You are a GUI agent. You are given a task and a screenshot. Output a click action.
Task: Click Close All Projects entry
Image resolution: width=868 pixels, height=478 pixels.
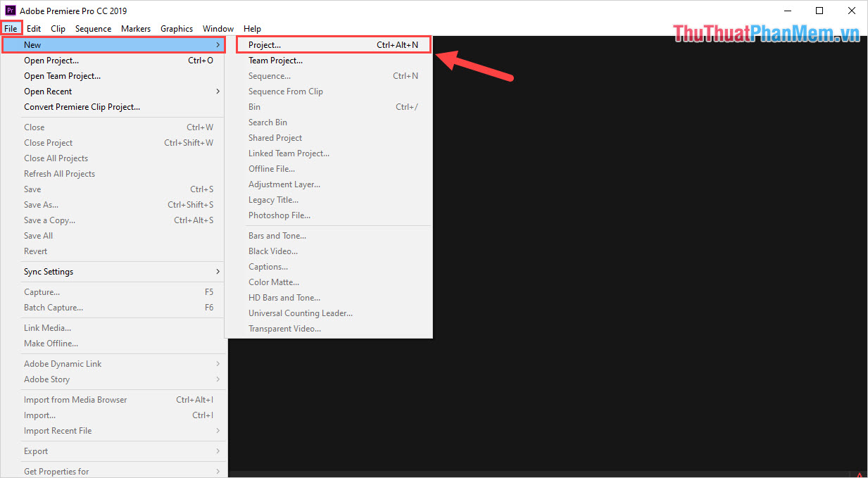point(113,158)
